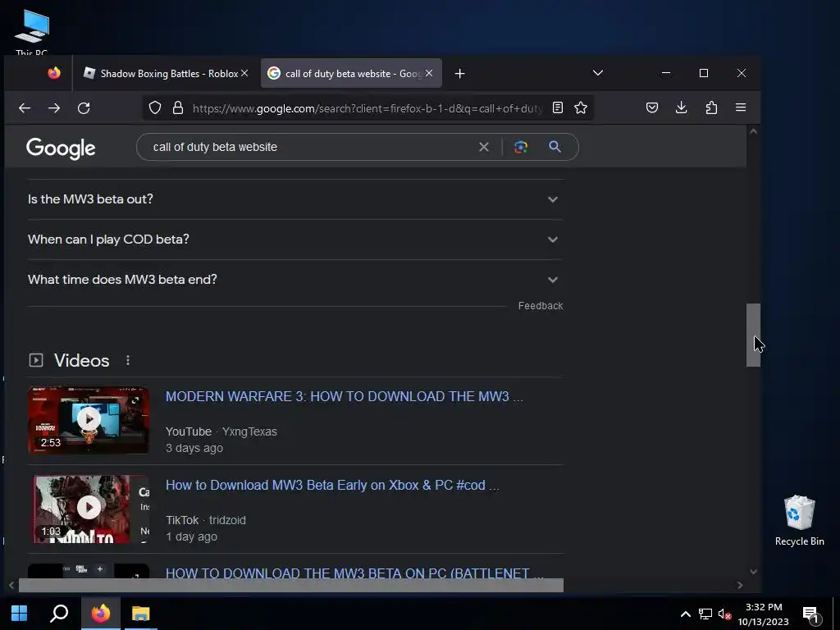Expand 'What time does MW3 beta end?'

pyautogui.click(x=295, y=280)
